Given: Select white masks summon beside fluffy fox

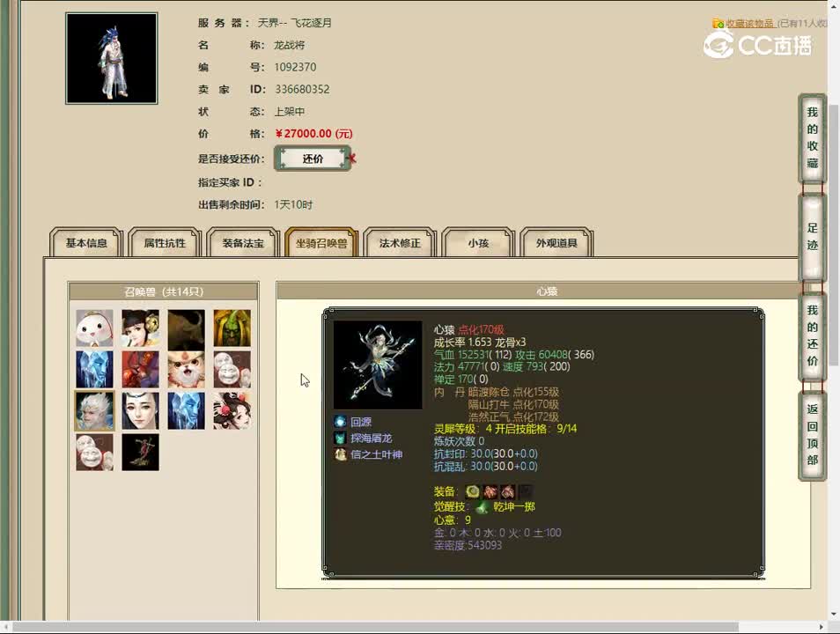Looking at the screenshot, I should pyautogui.click(x=232, y=369).
